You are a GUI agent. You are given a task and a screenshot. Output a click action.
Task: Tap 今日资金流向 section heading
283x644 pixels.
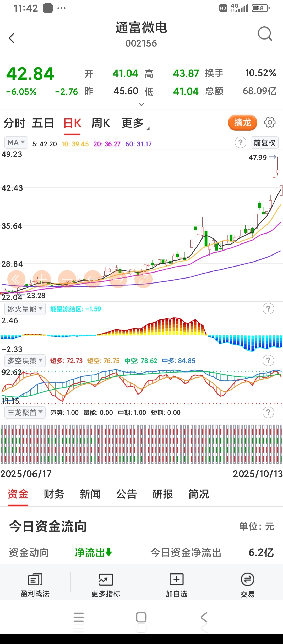48,526
